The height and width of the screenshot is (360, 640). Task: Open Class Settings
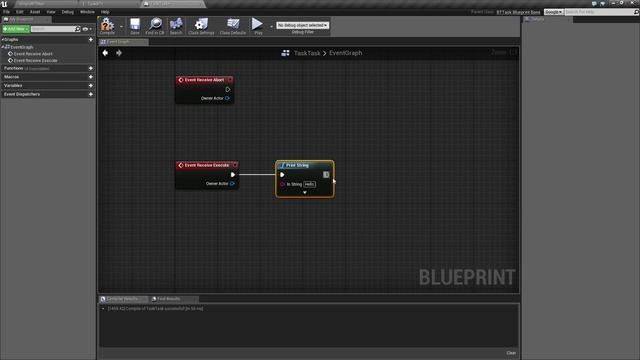(x=201, y=26)
